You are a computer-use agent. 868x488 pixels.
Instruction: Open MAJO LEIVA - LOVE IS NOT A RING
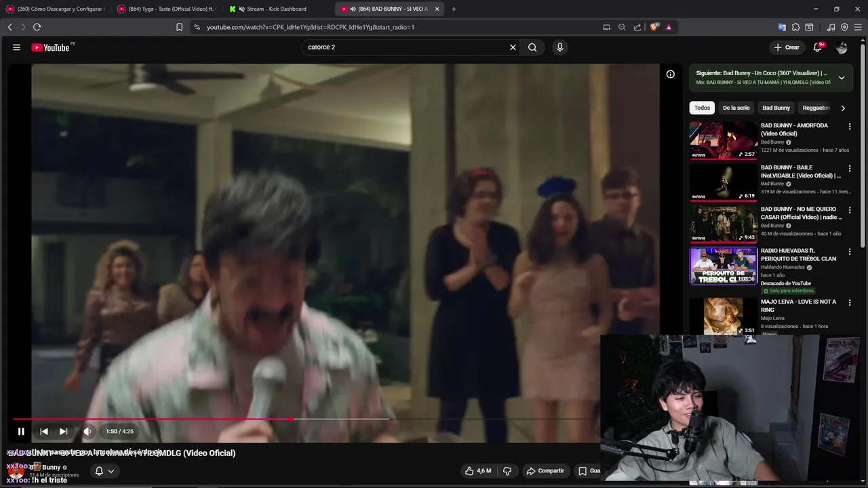(798, 306)
